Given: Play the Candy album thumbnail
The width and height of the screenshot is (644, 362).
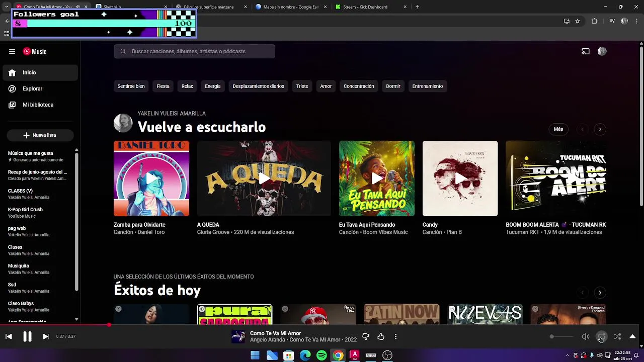Looking at the screenshot, I should (460, 178).
